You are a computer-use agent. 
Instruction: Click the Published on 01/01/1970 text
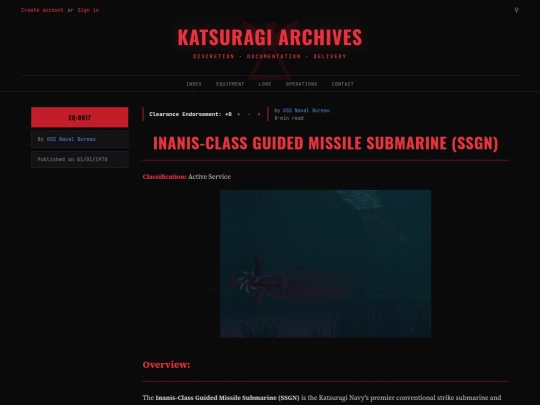[72, 159]
